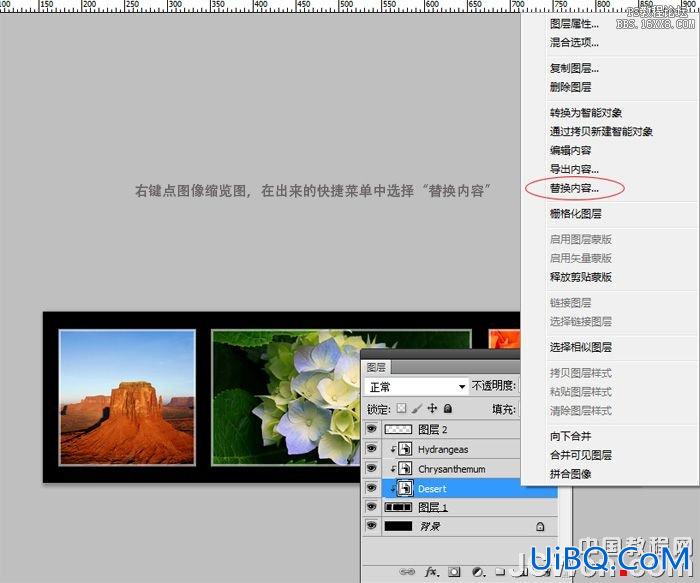Select the 背景 layer name
The height and width of the screenshot is (583, 700).
point(430,526)
